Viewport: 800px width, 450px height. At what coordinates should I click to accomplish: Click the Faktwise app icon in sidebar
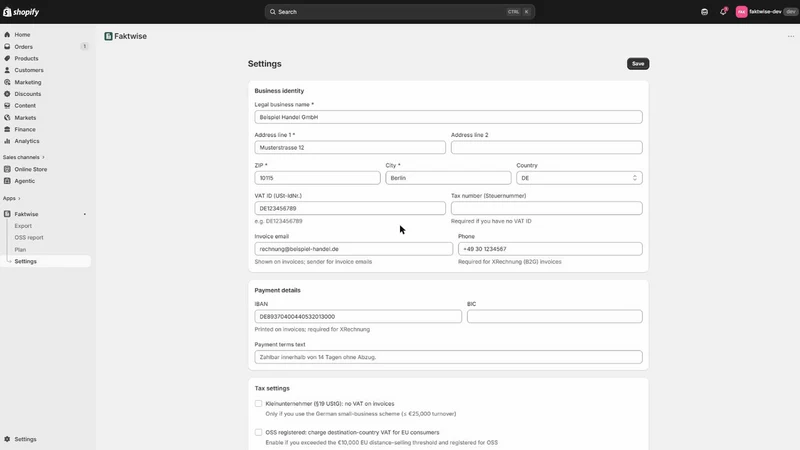click(7, 214)
